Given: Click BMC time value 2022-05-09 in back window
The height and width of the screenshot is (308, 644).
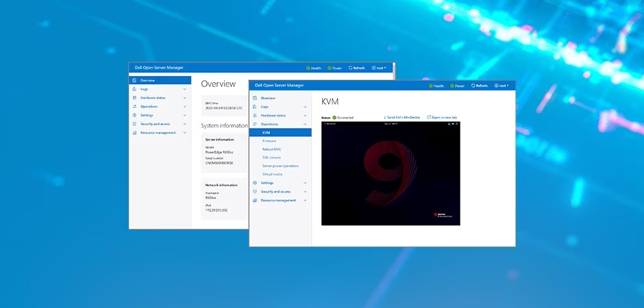Looking at the screenshot, I should click(x=224, y=108).
